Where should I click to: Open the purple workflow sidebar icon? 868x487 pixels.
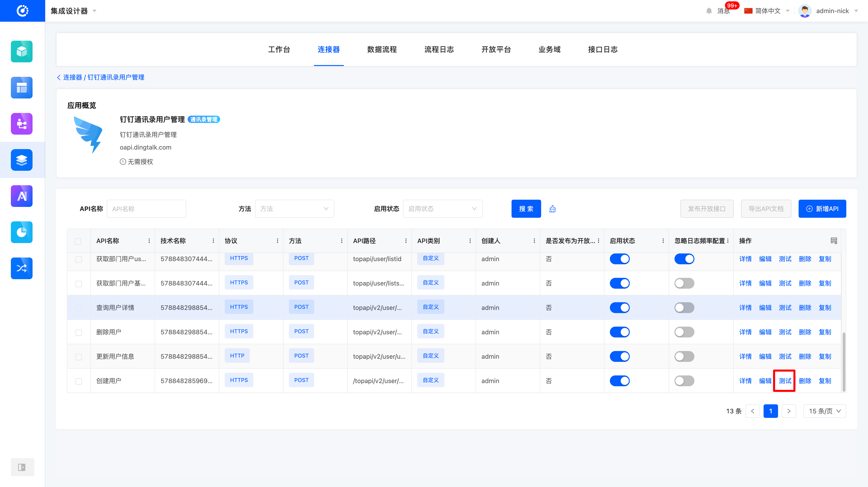tap(21, 124)
